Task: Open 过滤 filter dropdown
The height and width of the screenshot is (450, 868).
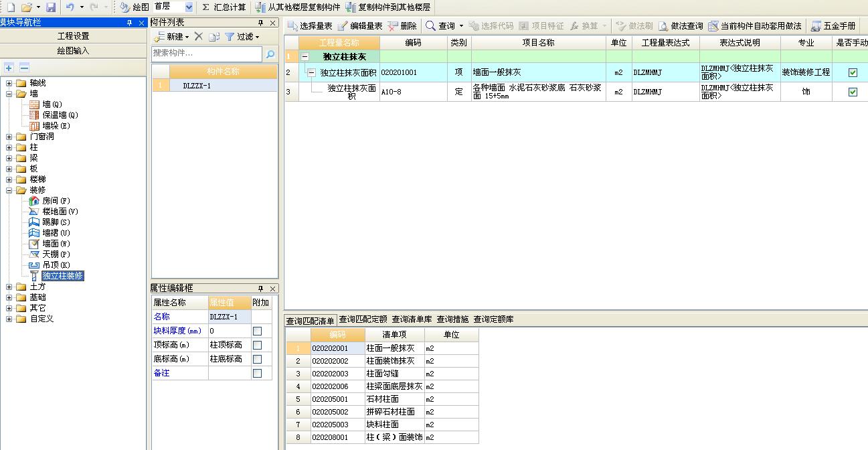Action: [x=242, y=36]
